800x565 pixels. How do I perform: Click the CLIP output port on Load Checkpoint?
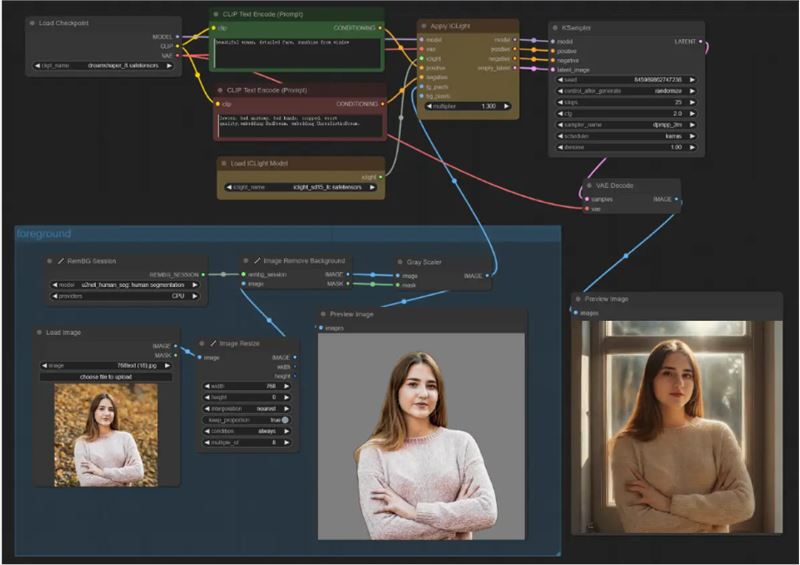pos(178,46)
